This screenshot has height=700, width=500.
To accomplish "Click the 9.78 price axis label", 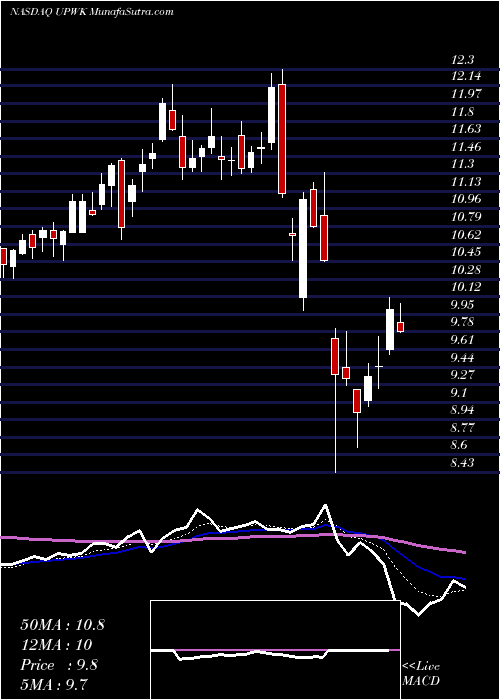I will click(x=463, y=322).
